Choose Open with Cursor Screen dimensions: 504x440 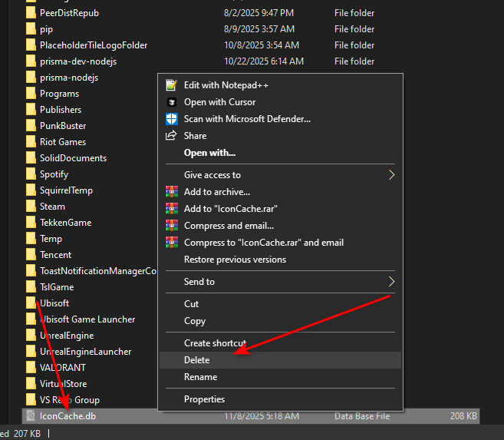coord(280,102)
